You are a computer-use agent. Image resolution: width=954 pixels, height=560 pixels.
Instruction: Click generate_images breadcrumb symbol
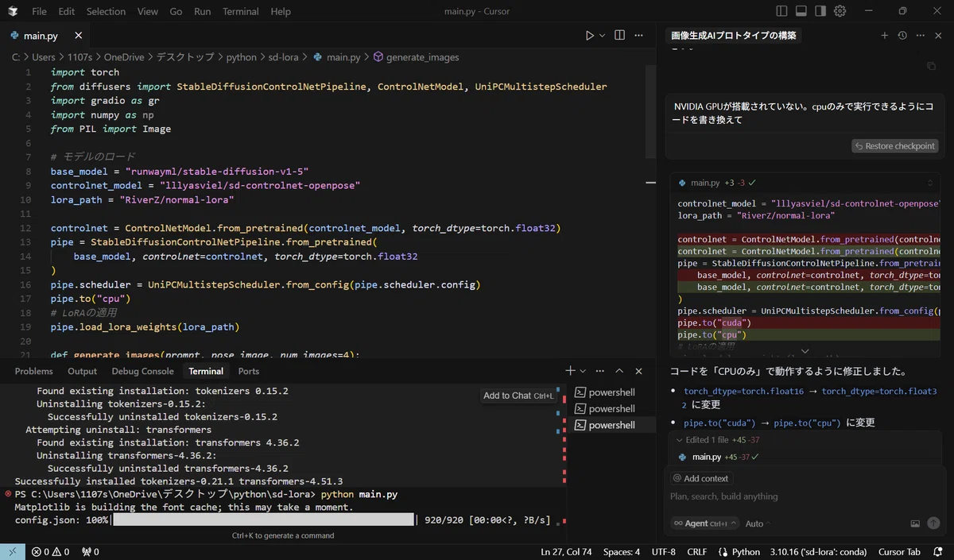coord(416,57)
